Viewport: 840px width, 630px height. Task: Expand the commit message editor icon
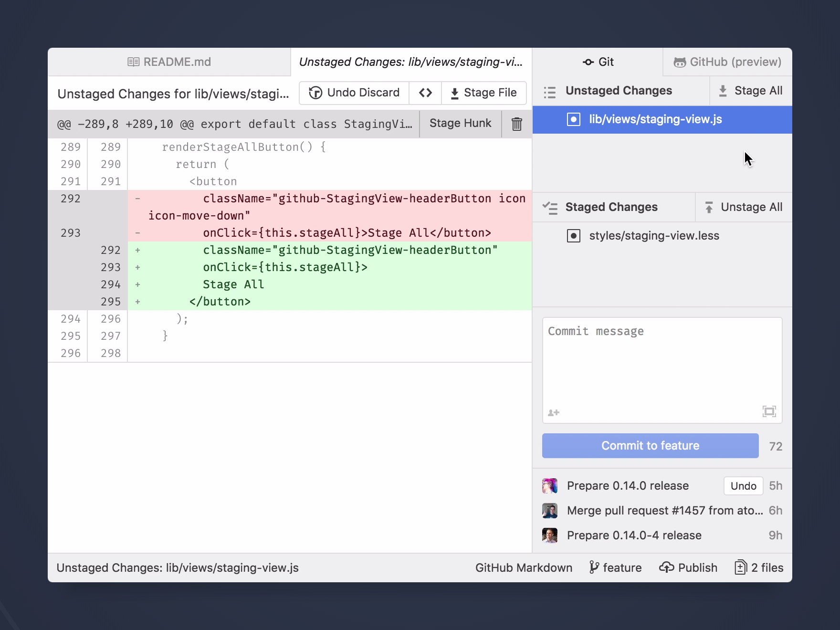769,411
